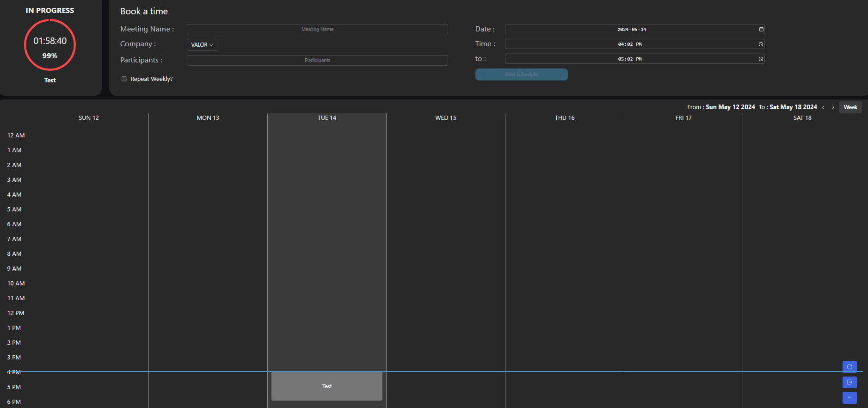Collapse the floating menu with up chevron

click(850, 398)
